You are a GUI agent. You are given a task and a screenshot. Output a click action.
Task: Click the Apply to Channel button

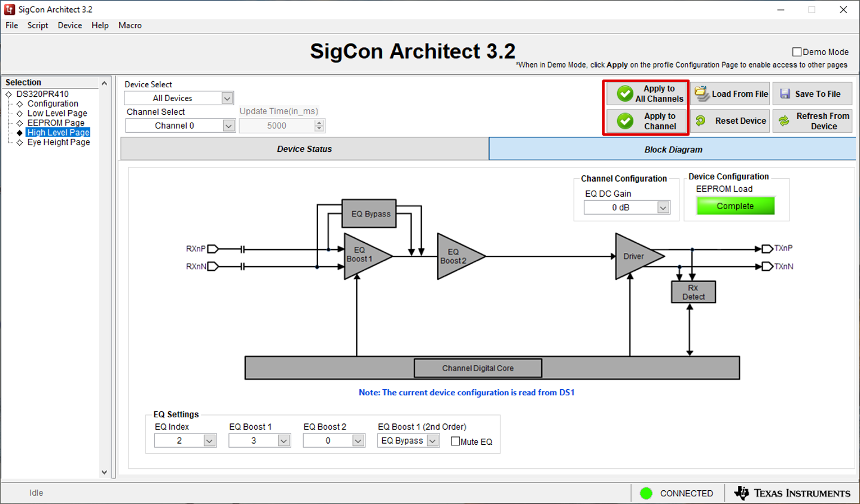coord(646,121)
